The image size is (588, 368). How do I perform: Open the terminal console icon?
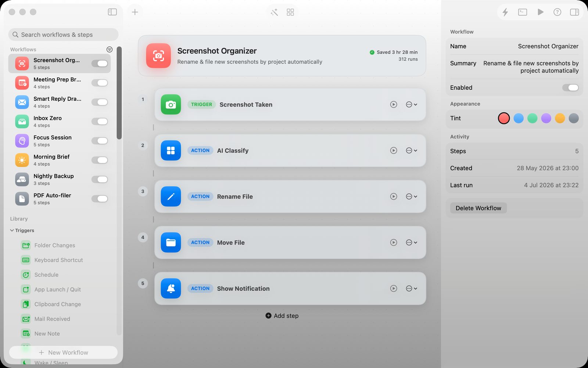click(523, 12)
